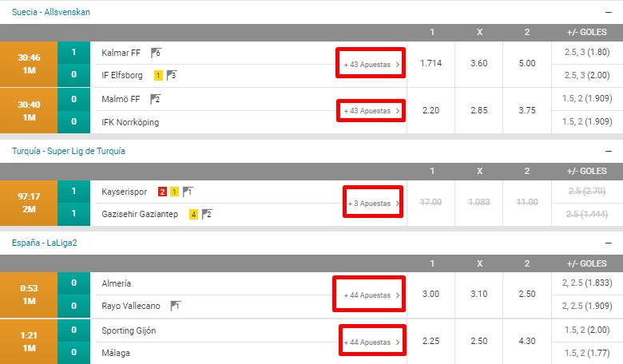The height and width of the screenshot is (364, 623).
Task: Click Kayserispor corner flag icon
Action: pos(188,192)
